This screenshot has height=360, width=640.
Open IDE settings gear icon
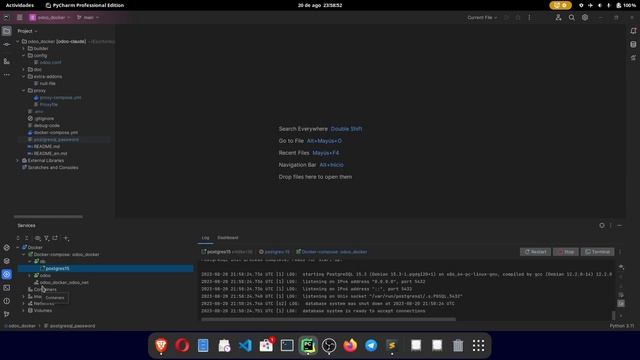(x=585, y=18)
